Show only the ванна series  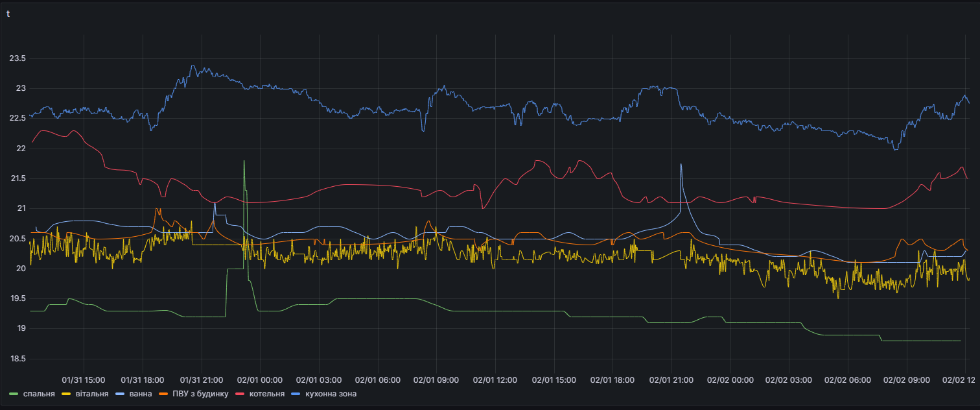coord(140,394)
